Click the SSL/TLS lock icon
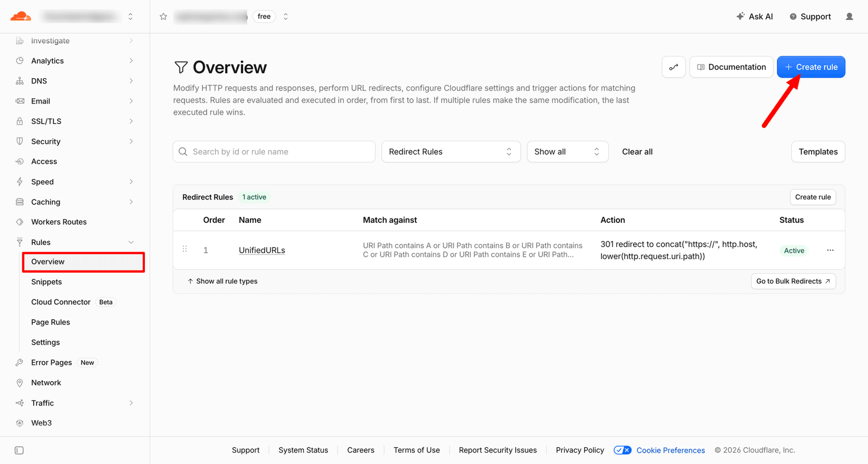The width and height of the screenshot is (868, 464). 20,121
